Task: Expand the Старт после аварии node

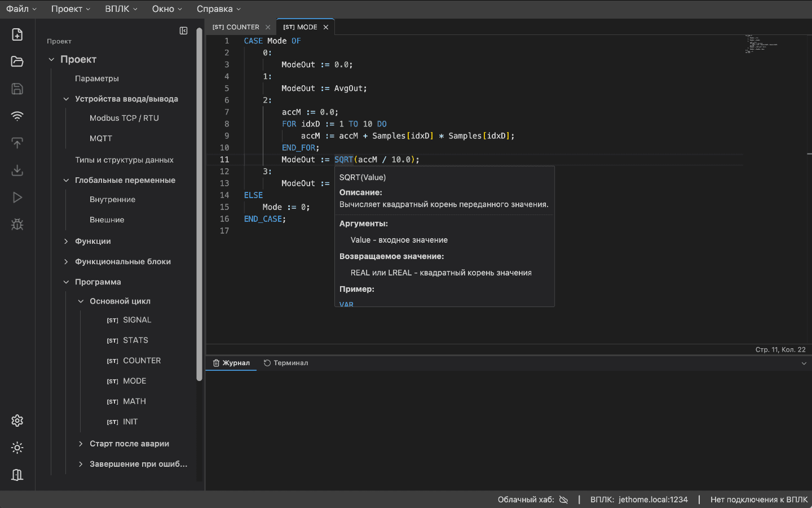Action: point(81,444)
